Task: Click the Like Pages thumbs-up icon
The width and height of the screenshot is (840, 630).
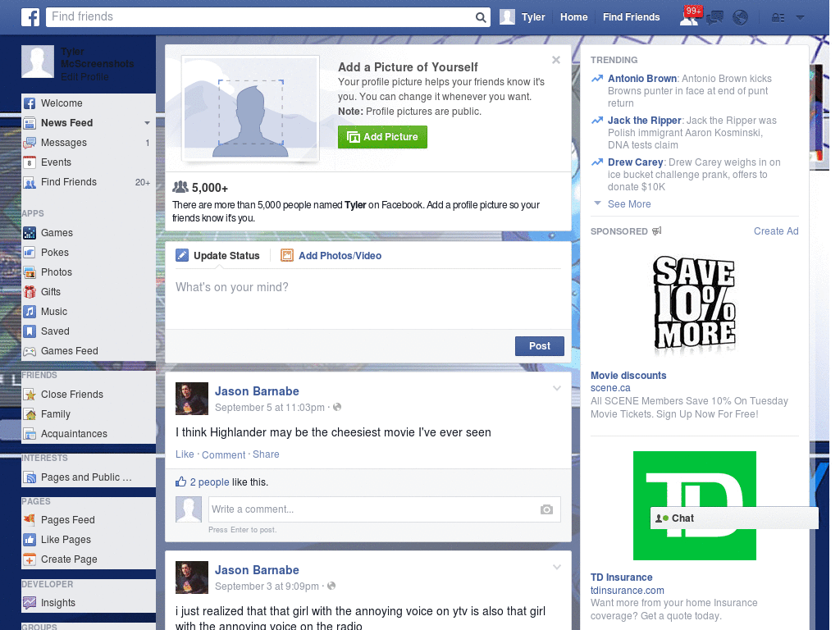Action: [30, 540]
